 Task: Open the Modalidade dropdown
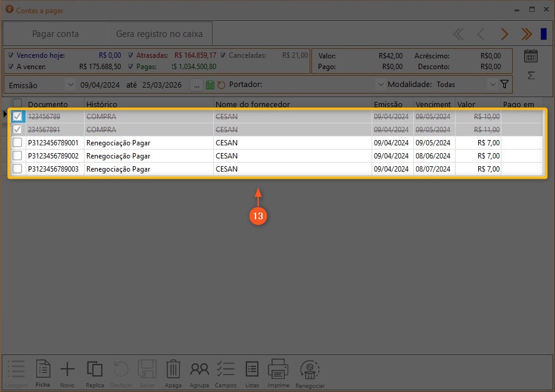[x=492, y=85]
